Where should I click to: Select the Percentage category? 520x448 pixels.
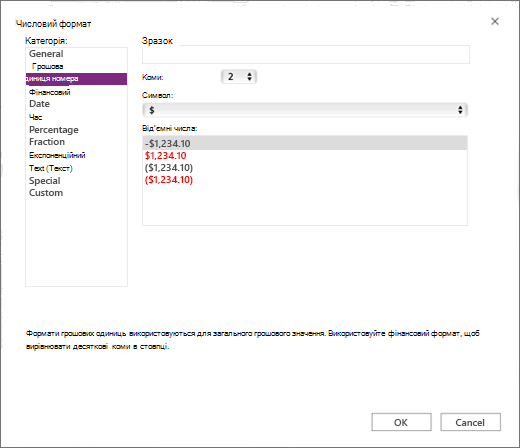[x=54, y=130]
